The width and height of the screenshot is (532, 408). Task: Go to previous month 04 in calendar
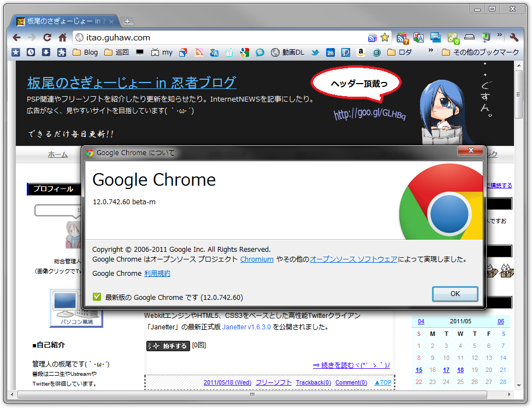(x=421, y=321)
